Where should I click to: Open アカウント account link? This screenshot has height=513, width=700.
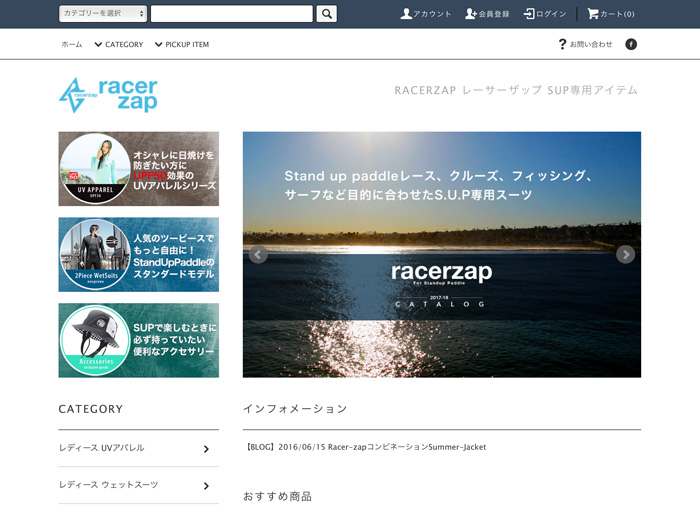tap(425, 14)
